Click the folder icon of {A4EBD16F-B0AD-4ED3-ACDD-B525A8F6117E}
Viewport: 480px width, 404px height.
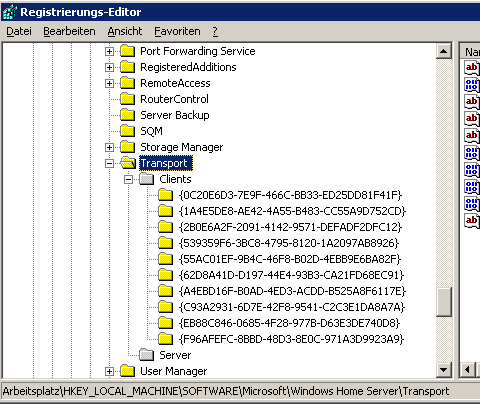click(166, 291)
